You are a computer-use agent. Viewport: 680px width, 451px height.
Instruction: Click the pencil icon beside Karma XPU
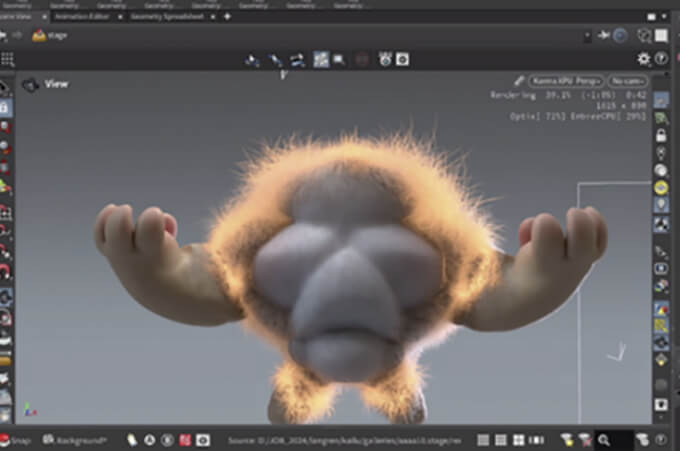pyautogui.click(x=519, y=81)
